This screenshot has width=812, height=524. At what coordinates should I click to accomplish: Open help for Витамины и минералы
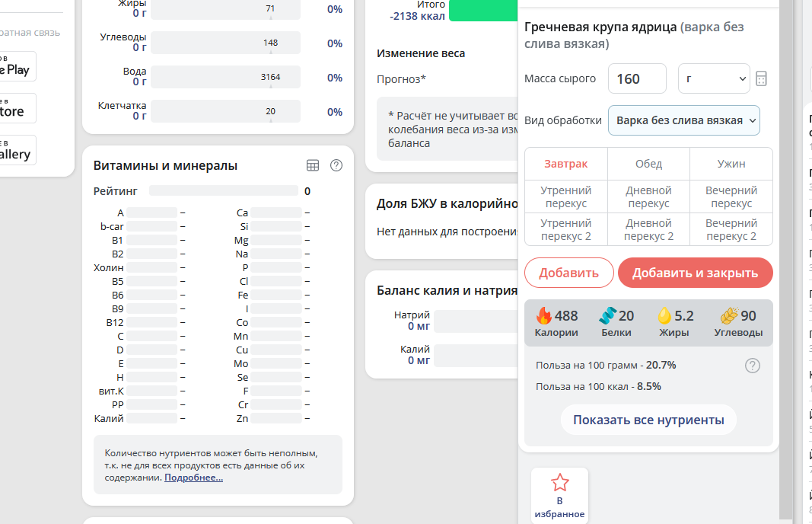pyautogui.click(x=336, y=165)
